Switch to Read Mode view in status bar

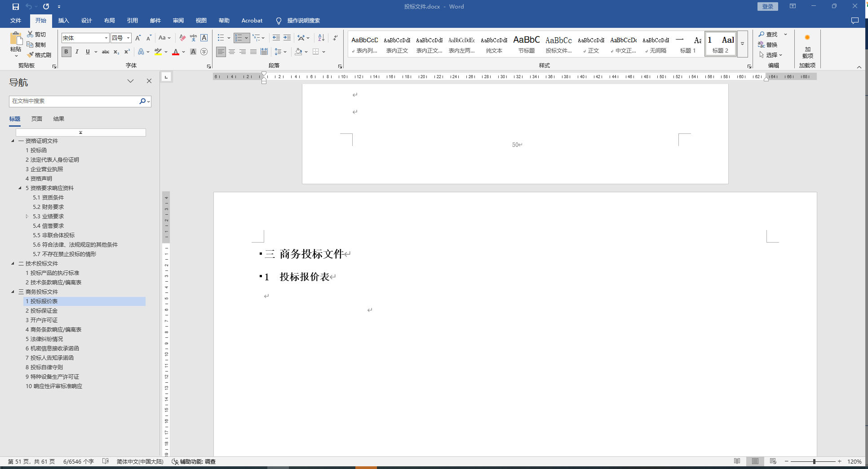(737, 461)
